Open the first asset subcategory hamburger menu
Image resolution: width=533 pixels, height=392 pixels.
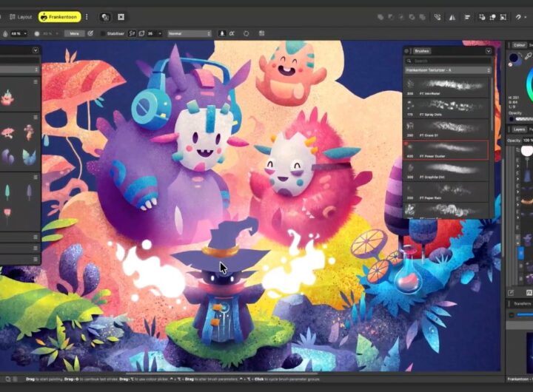point(36,82)
